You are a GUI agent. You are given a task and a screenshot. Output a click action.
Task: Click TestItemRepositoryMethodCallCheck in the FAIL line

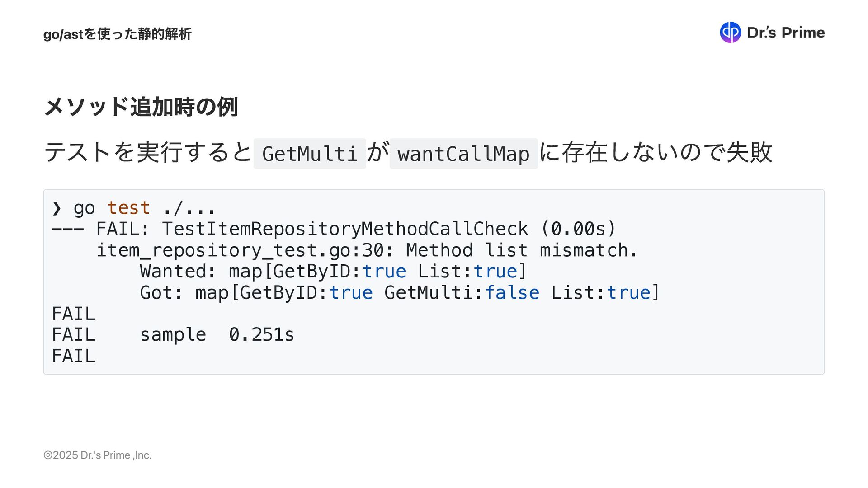tap(345, 229)
